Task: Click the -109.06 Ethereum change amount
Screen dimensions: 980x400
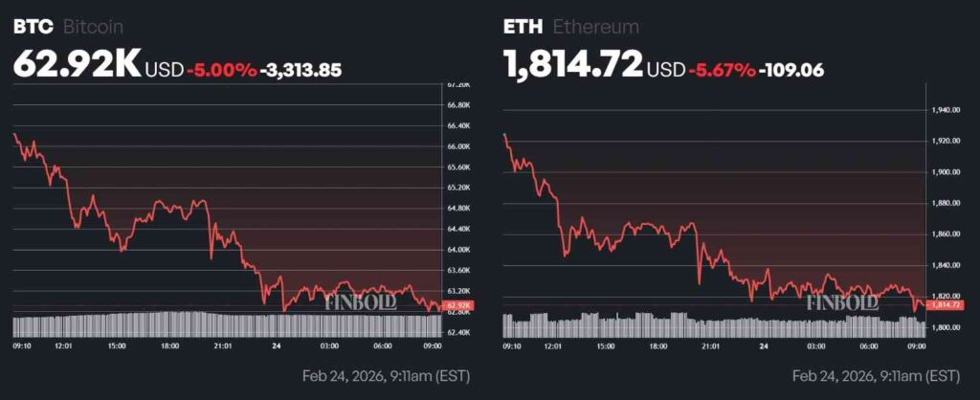Action: (790, 69)
